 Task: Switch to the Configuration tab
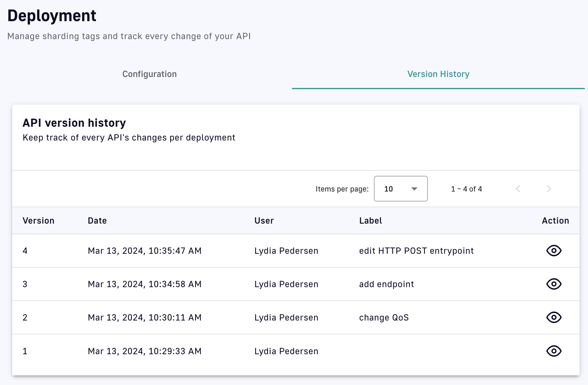point(150,74)
